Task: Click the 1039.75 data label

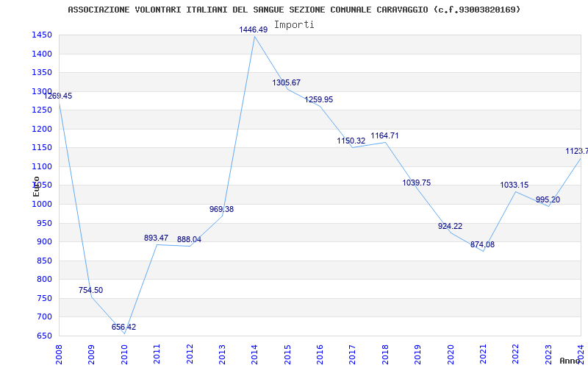Action: (x=417, y=183)
